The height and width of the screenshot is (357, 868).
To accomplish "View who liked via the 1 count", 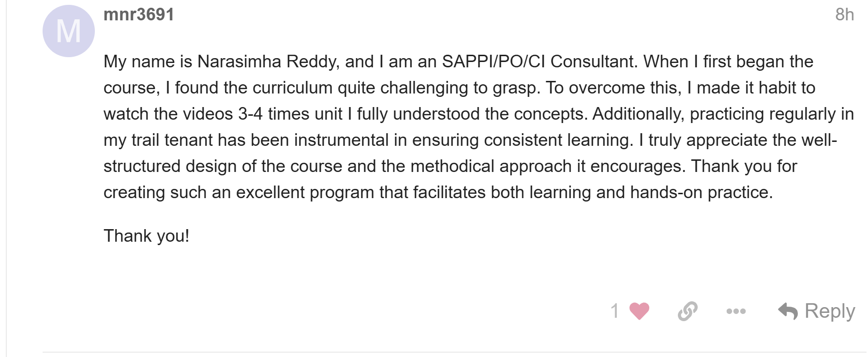I will click(614, 311).
